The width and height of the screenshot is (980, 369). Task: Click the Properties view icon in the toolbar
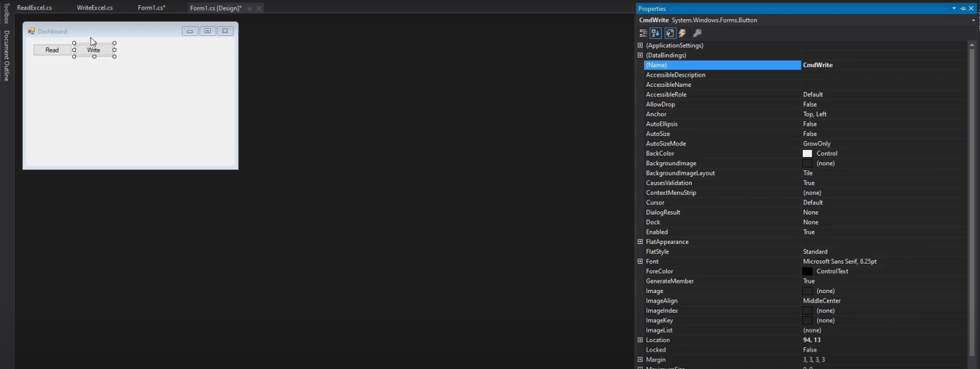(669, 33)
